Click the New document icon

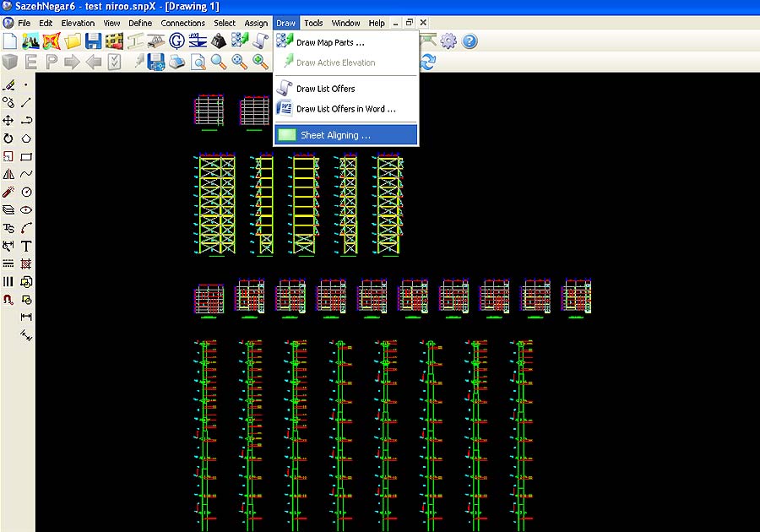[x=9, y=41]
